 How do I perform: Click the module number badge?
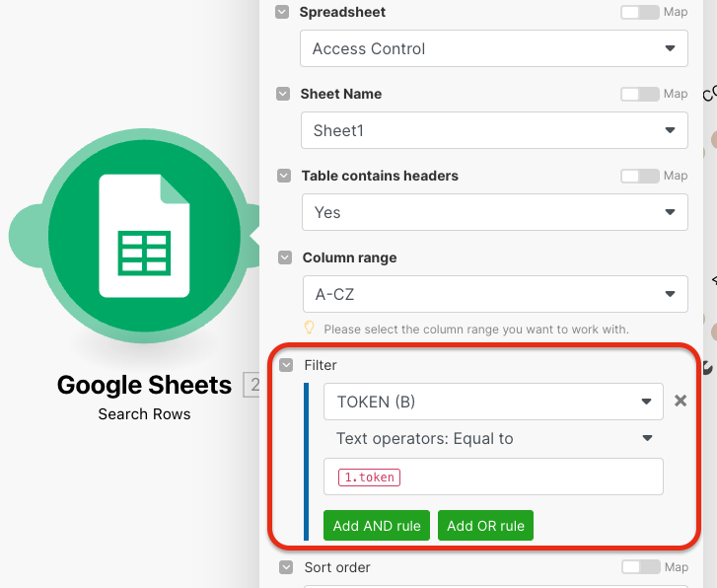coord(251,385)
